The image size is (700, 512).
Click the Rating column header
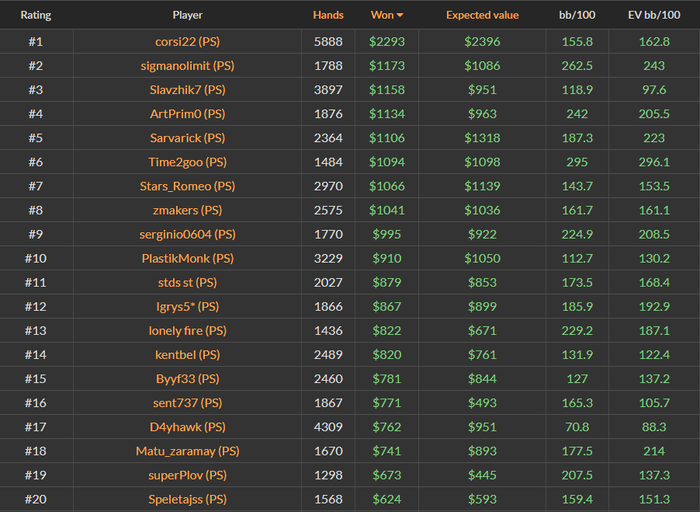coord(36,15)
